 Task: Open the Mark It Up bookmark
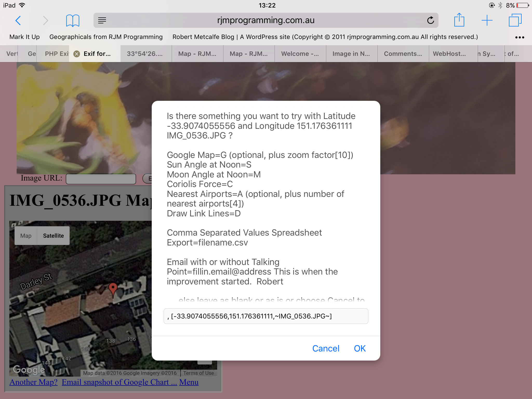pos(24,37)
